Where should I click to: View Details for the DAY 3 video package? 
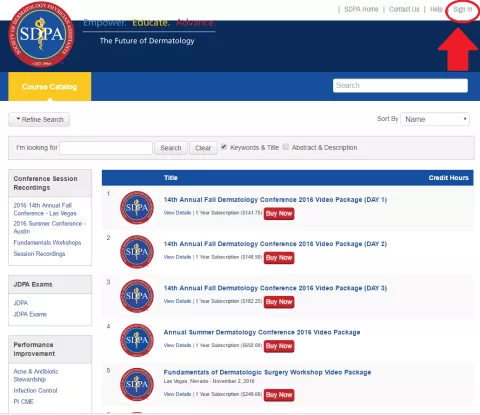[177, 301]
